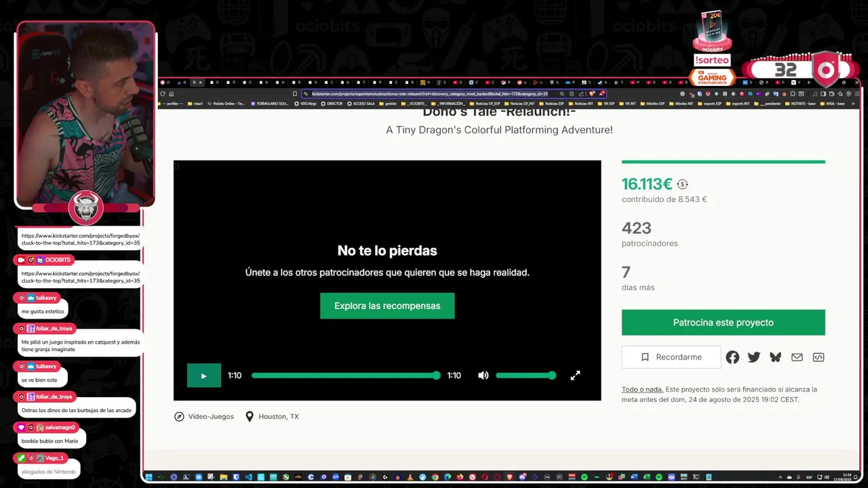This screenshot has width=868, height=488.
Task: Share the project on Bluesky
Action: click(776, 357)
